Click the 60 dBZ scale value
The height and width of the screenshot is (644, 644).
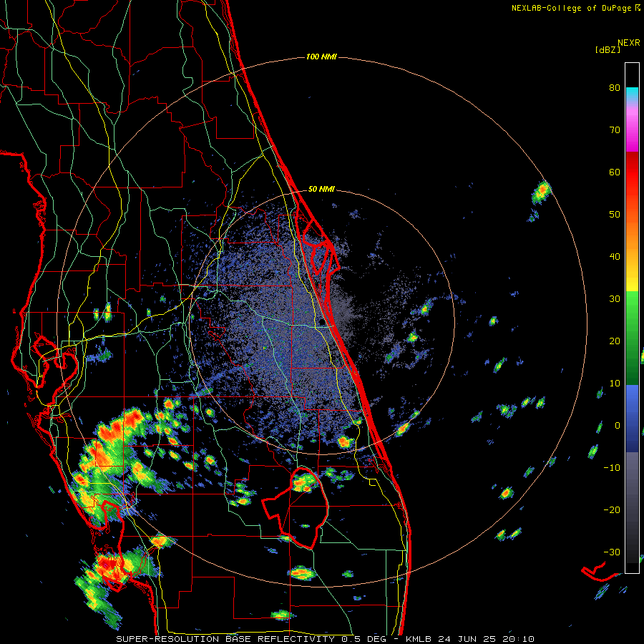coord(615,172)
